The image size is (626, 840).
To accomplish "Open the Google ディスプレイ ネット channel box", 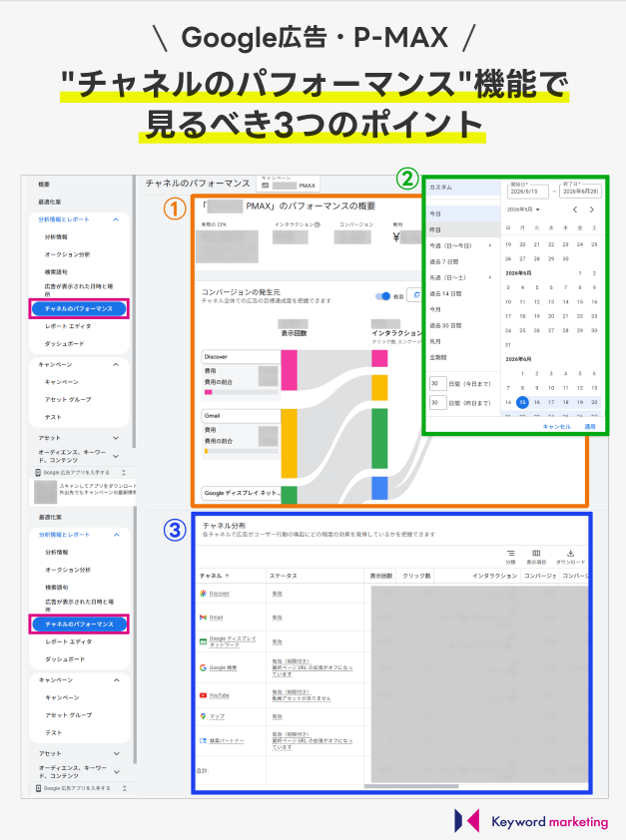I will 242,493.
